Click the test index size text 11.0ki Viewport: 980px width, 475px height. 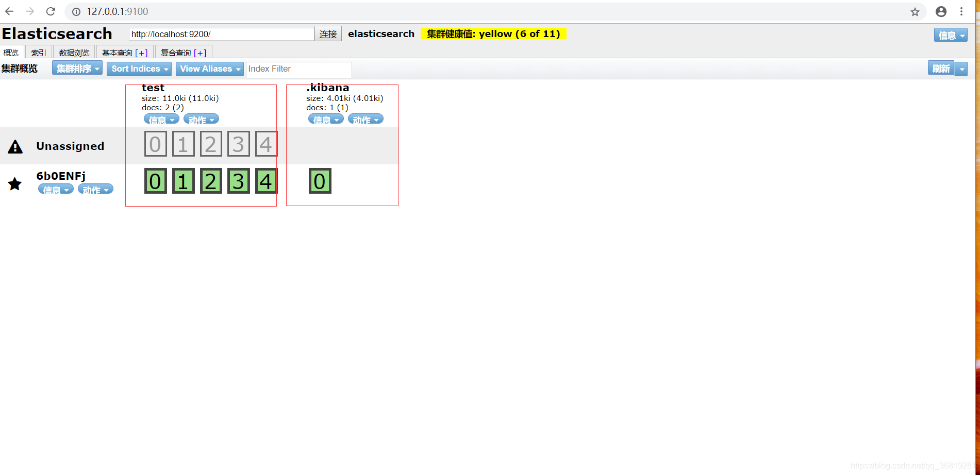180,98
